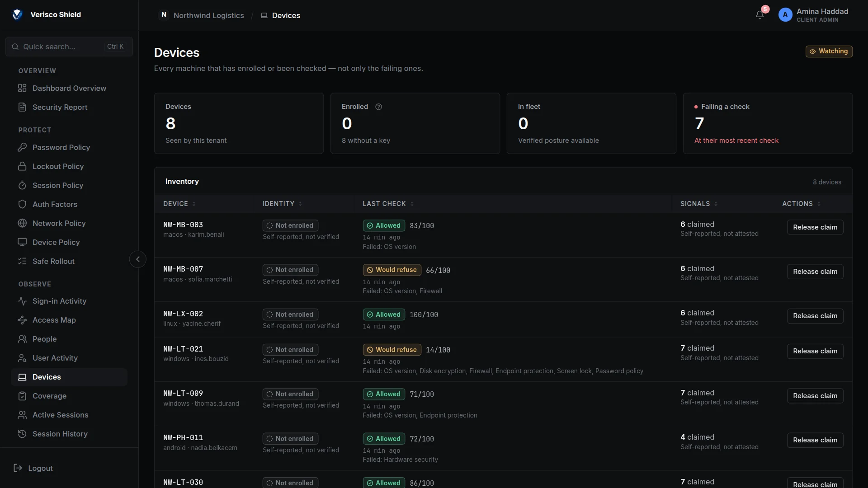Click the Quick search field
The height and width of the screenshot is (488, 868).
point(69,47)
